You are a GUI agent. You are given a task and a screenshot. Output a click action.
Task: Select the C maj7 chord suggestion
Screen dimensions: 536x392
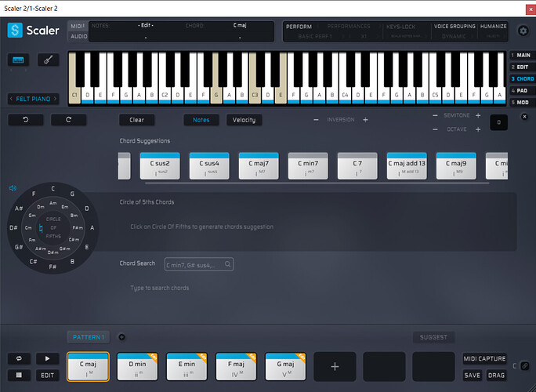coord(259,166)
